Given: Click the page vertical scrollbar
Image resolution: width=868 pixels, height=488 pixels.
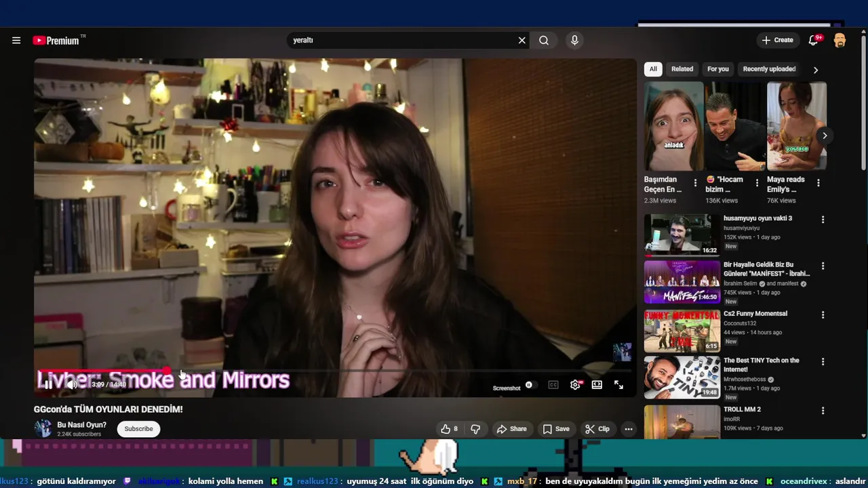Looking at the screenshot, I should 863,102.
